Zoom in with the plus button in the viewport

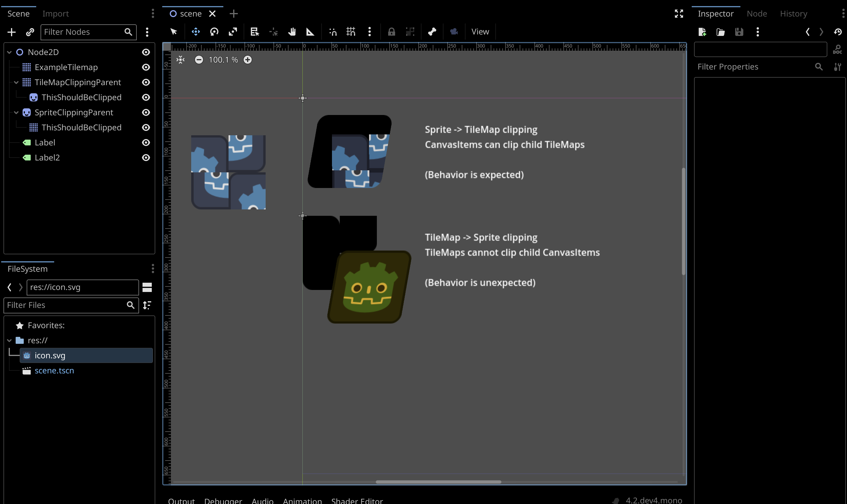[248, 59]
